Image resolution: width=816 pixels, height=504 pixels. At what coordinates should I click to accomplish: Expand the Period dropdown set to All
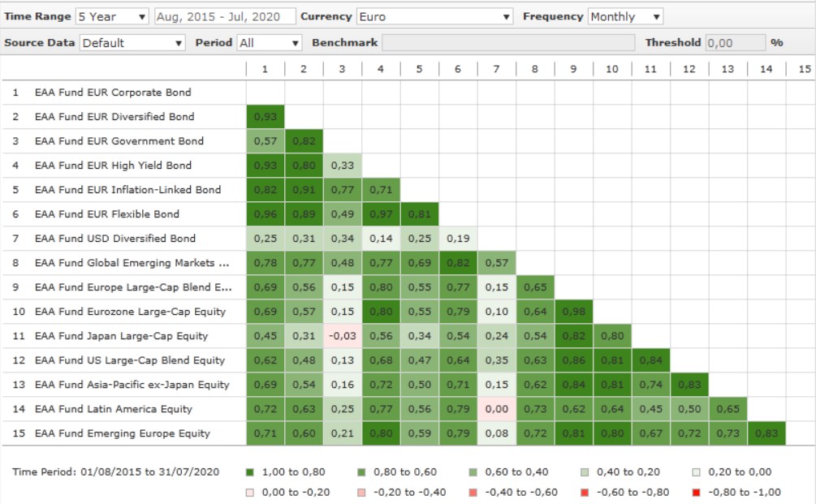(x=269, y=42)
